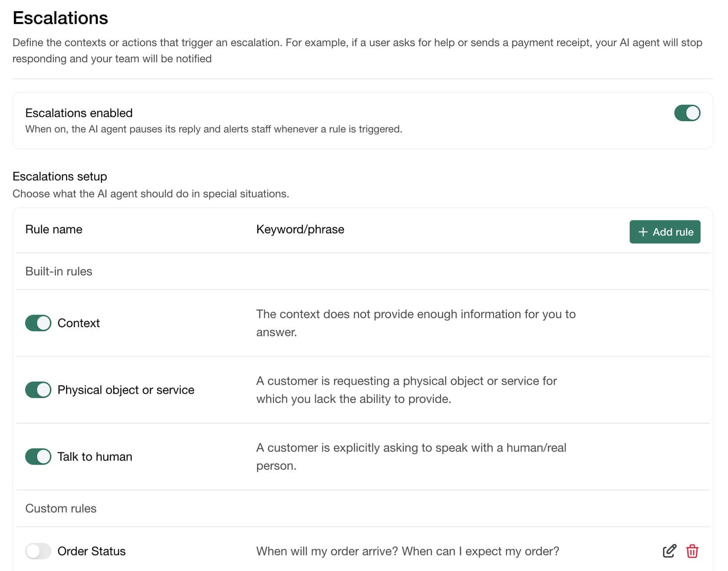Select the Custom rules section label
The image size is (728, 571).
(x=61, y=508)
